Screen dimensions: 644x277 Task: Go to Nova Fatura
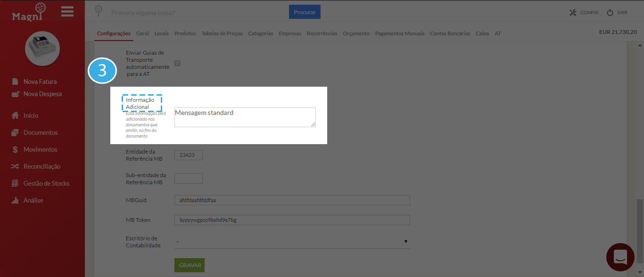40,81
